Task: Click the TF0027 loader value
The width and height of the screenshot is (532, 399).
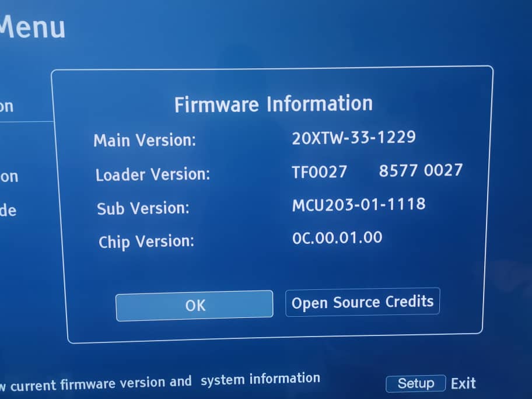Action: tap(319, 171)
